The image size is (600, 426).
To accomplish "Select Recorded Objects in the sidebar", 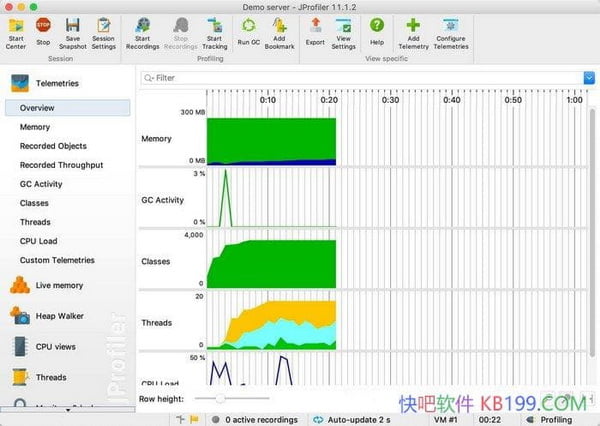I will pos(53,146).
